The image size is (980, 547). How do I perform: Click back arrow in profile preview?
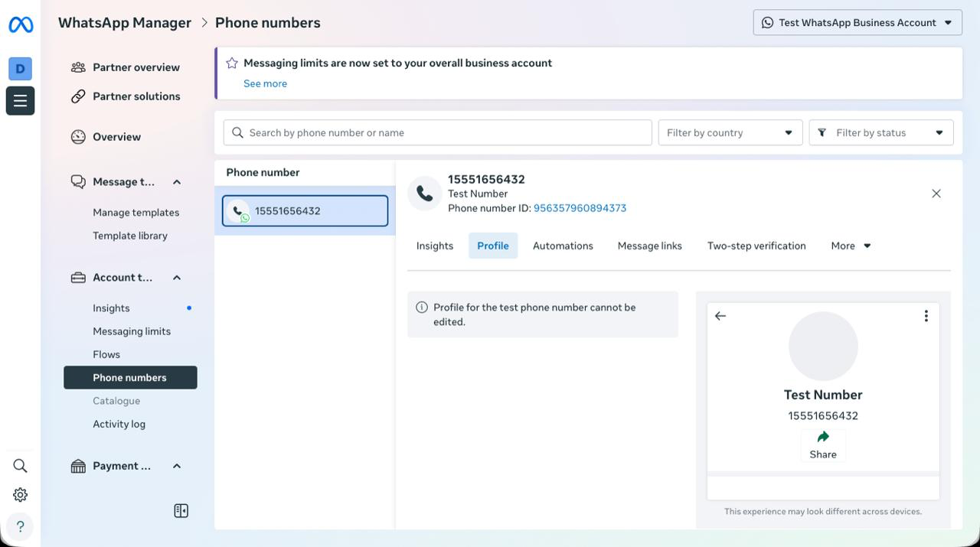[720, 316]
